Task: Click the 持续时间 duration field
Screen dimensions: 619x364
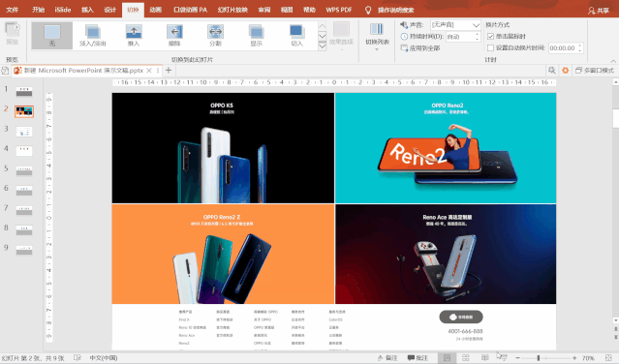Action: pos(459,37)
